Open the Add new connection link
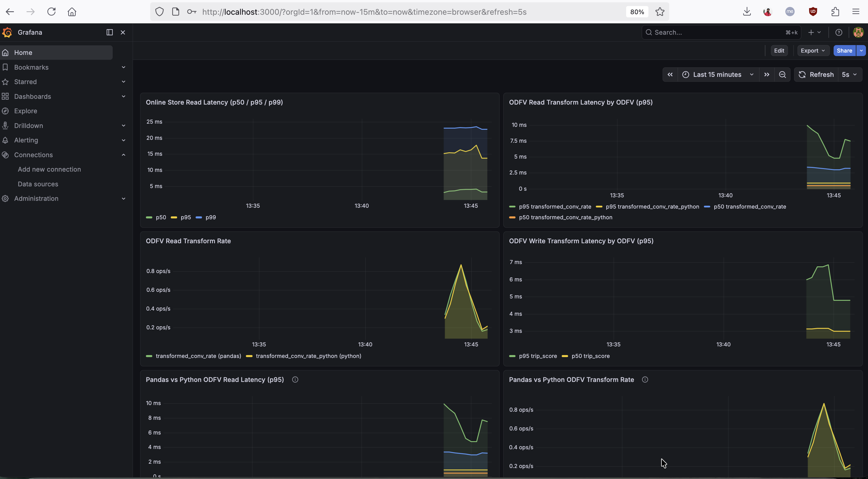The image size is (868, 479). click(49, 169)
